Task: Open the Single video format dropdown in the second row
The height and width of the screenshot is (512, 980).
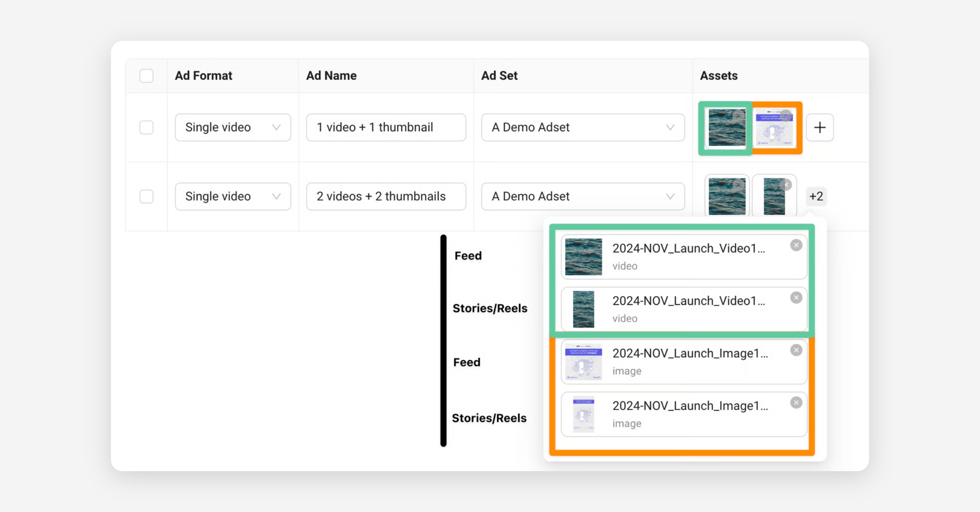Action: pyautogui.click(x=233, y=196)
